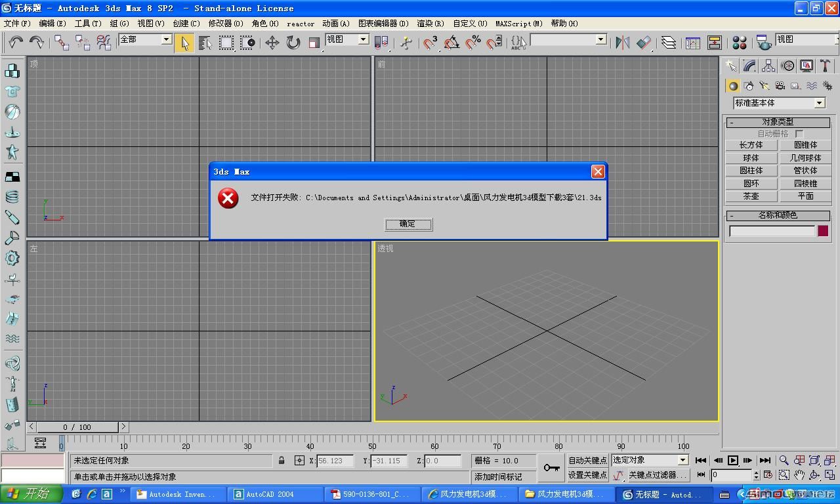Select the Cameras category icon

pyautogui.click(x=780, y=86)
